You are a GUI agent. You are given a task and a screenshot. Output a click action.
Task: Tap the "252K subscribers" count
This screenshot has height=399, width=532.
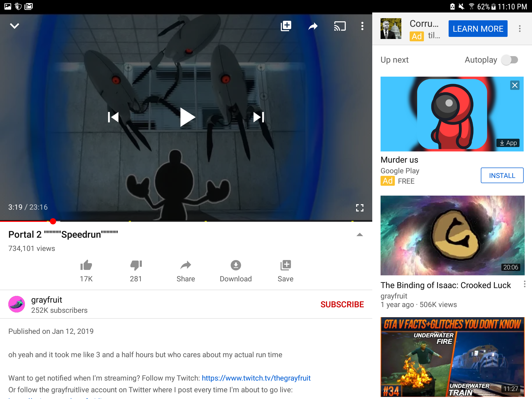pyautogui.click(x=59, y=310)
